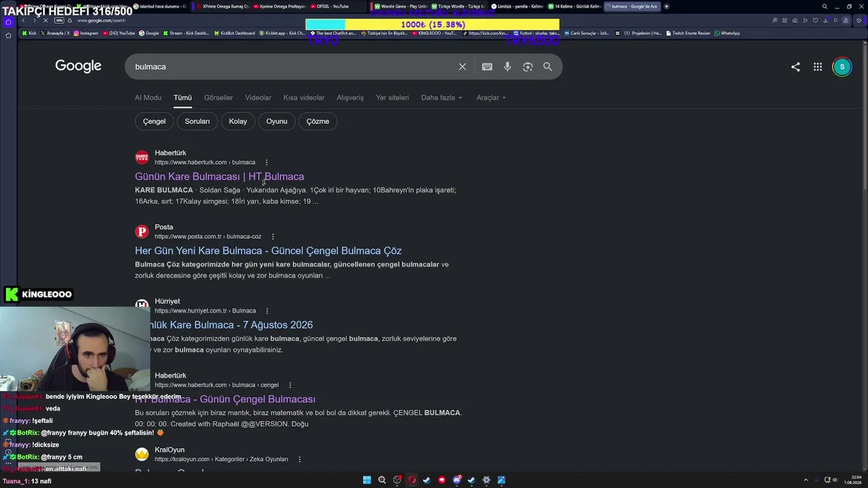Viewport: 868px width, 488px height.
Task: Open the gear Settings taskbar icon
Action: pos(486,480)
